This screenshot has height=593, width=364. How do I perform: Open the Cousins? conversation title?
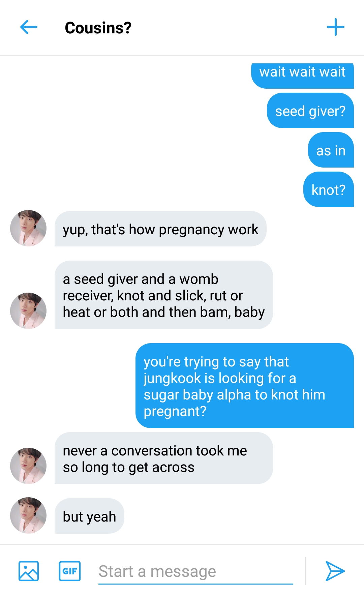[98, 28]
